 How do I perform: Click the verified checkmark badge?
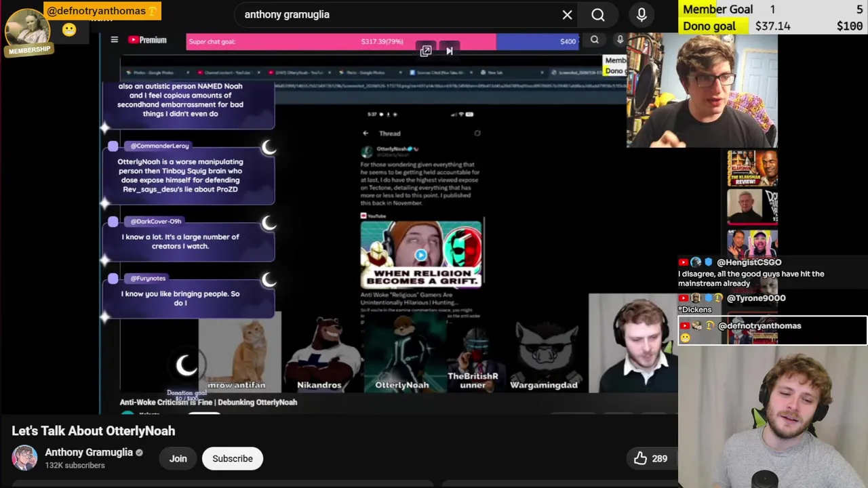pos(139,453)
